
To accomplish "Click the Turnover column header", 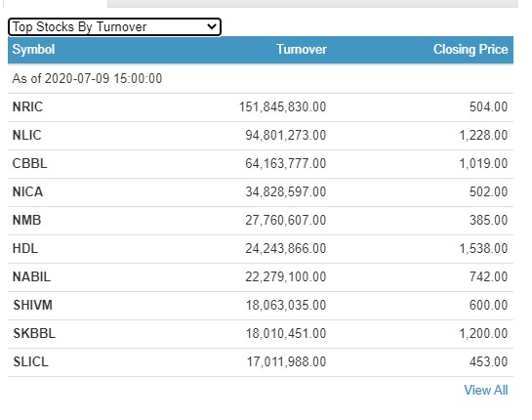I will pos(302,50).
